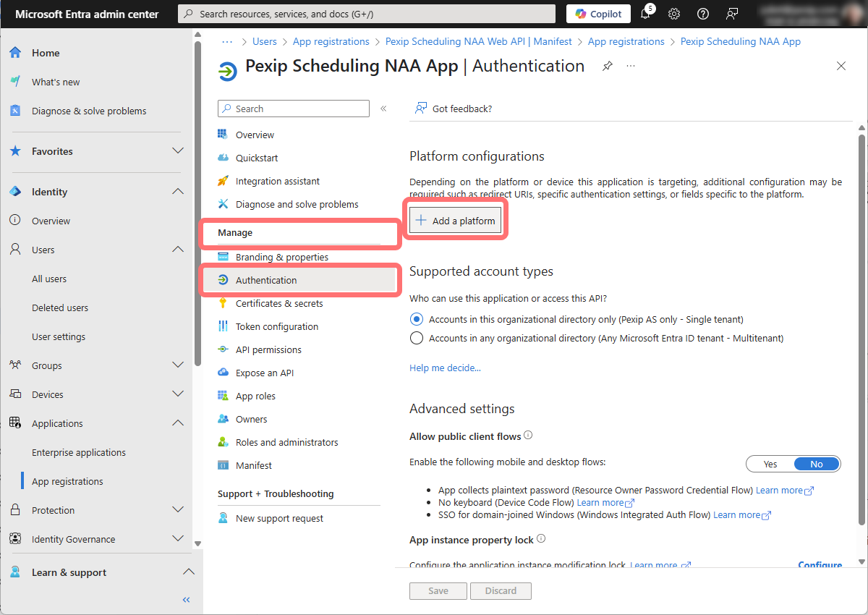Open API permissions menu item
The width and height of the screenshot is (868, 615).
268,349
